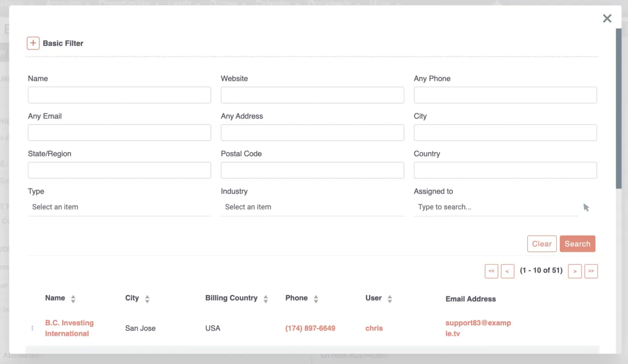The width and height of the screenshot is (628, 364).
Task: Sort by Billing Country column arrows
Action: pos(266,298)
